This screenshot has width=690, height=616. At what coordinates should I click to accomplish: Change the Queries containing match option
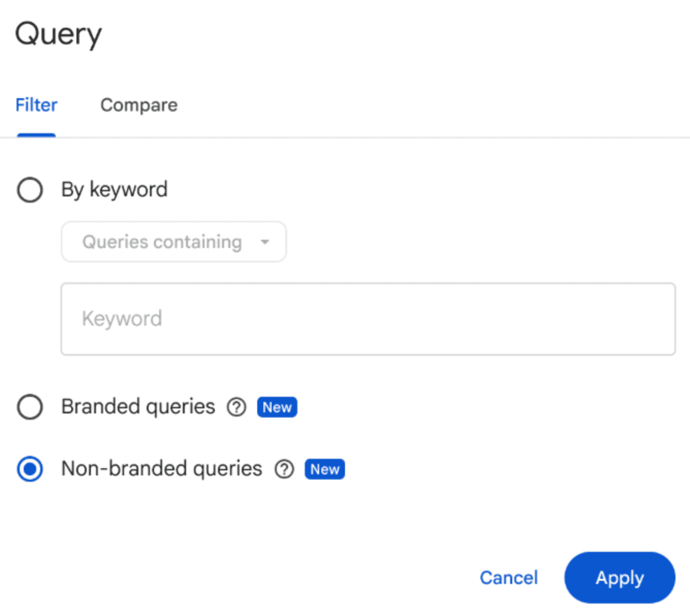[174, 242]
